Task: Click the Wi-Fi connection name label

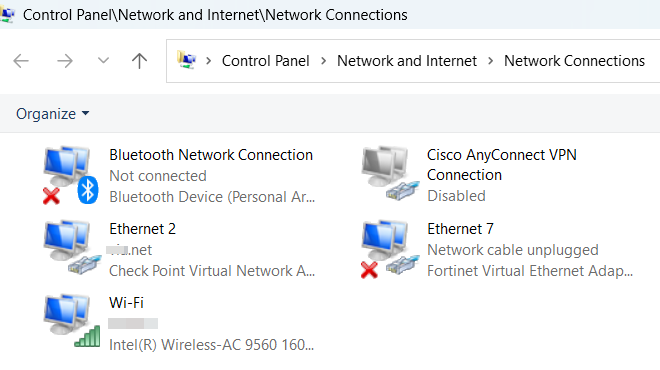Action: (126, 303)
